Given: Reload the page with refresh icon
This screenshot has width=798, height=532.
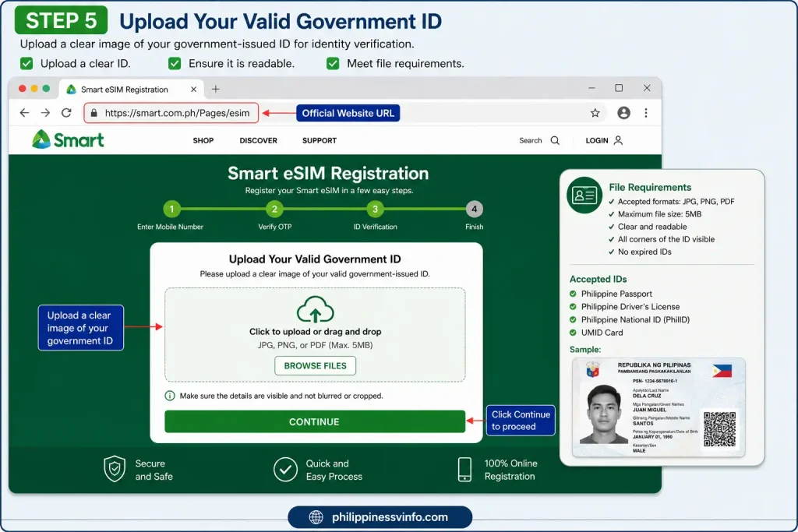Looking at the screenshot, I should click(x=66, y=113).
